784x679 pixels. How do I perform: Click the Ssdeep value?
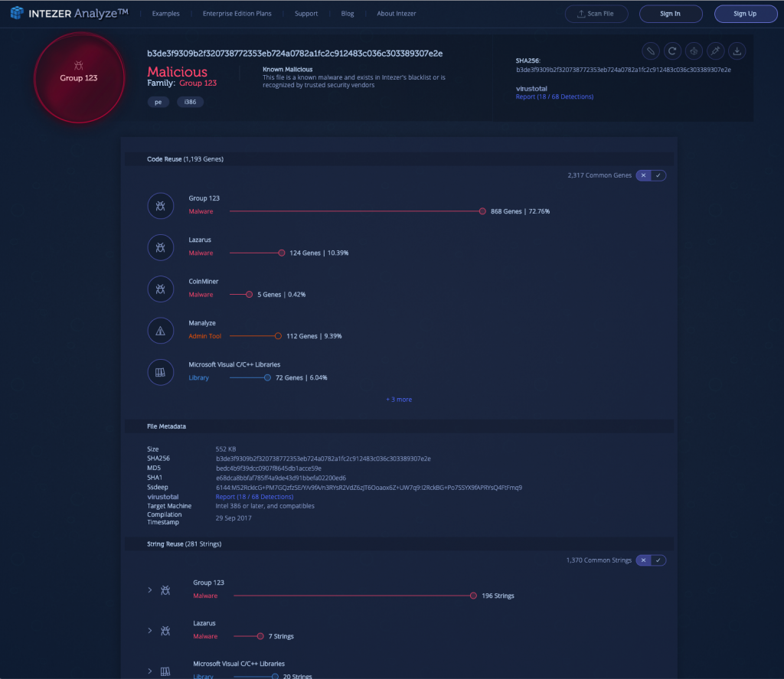369,487
